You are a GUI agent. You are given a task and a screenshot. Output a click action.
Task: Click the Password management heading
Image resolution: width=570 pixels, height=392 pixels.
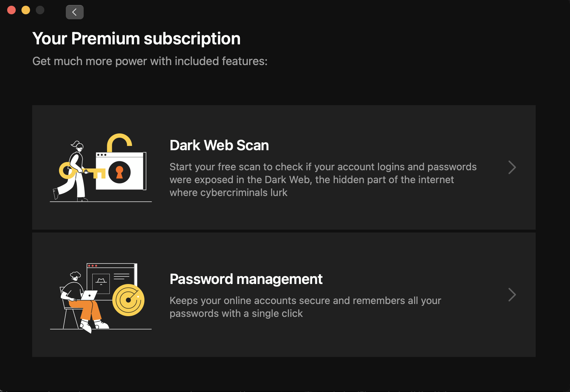(x=246, y=279)
